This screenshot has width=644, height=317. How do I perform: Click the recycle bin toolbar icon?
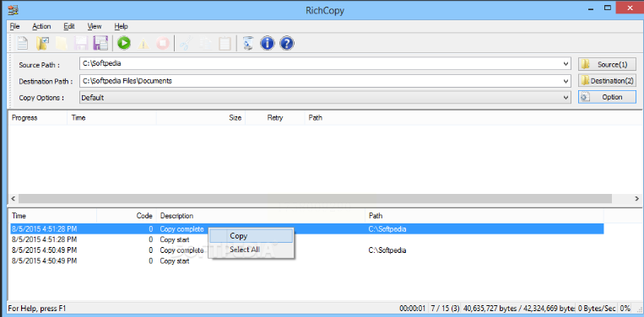point(247,44)
